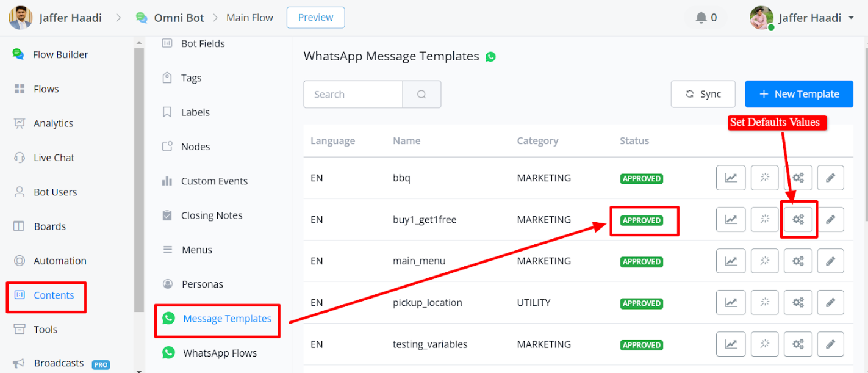
Task: Click set default values gears for bbq
Action: coord(798,178)
